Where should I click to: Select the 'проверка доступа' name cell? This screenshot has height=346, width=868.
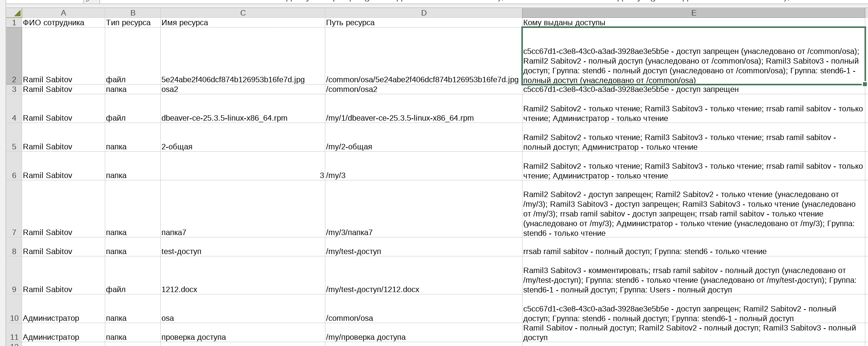coord(243,332)
